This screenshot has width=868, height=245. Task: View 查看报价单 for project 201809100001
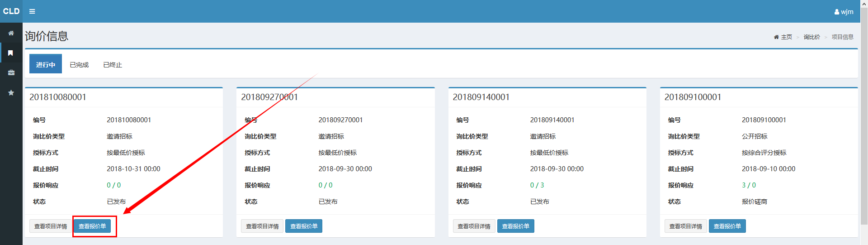point(727,226)
